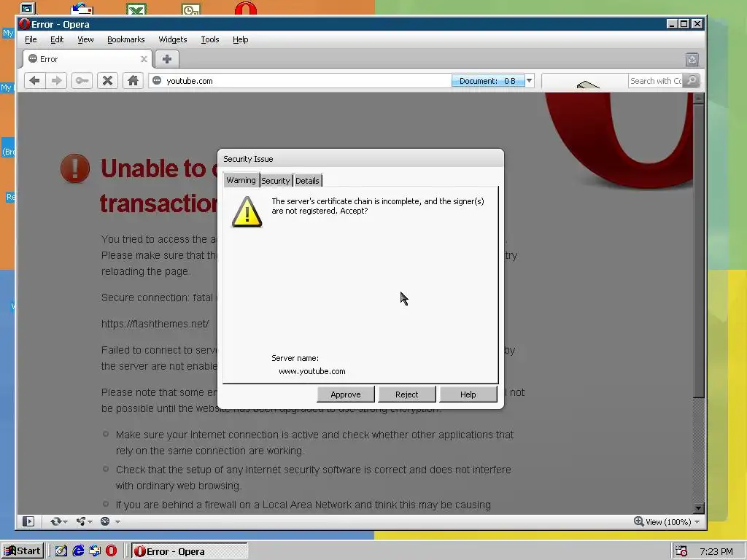Click the system tray network icon

(681, 551)
